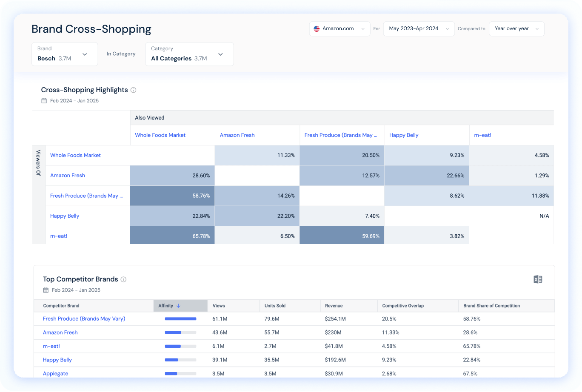Click the US flag in the marketplace selector
Viewport: 582px width, 392px height.
[x=317, y=28]
